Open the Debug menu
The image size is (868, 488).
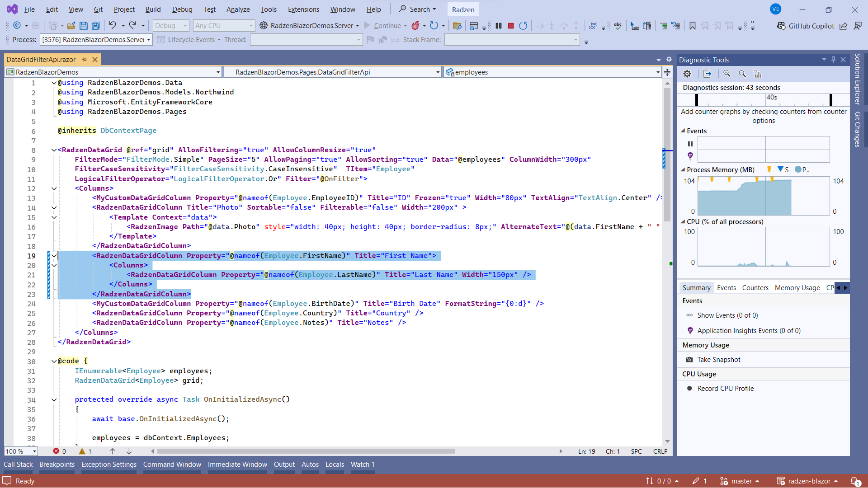tap(182, 9)
